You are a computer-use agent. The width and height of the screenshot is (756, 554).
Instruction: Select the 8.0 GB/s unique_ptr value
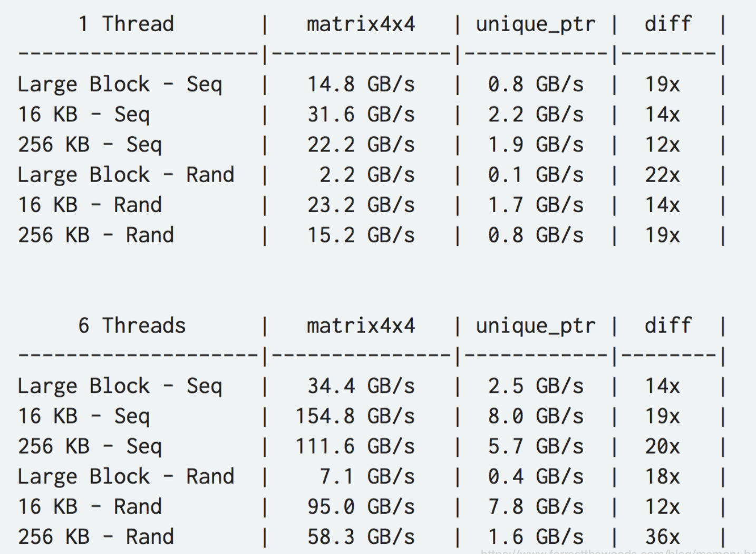pyautogui.click(x=536, y=416)
